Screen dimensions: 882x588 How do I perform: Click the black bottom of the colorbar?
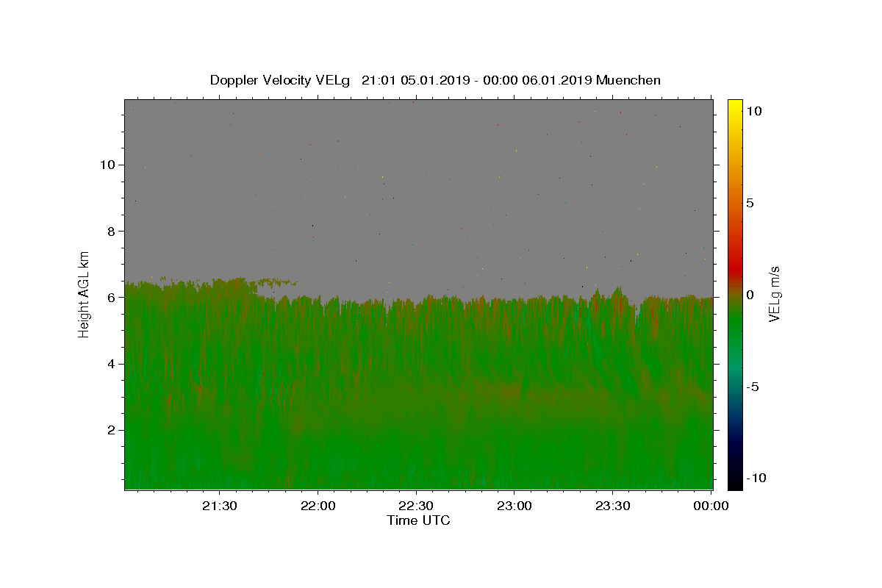[x=735, y=481]
